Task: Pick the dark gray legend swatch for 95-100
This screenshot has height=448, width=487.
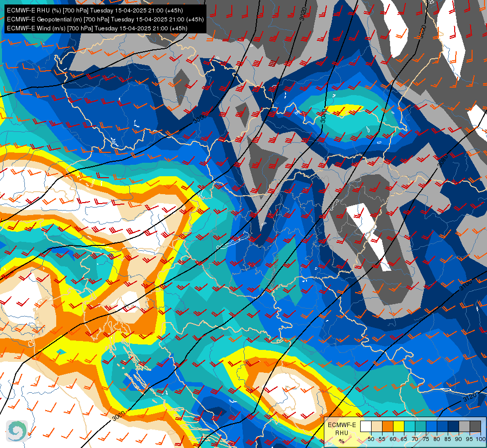Action: click(x=475, y=426)
